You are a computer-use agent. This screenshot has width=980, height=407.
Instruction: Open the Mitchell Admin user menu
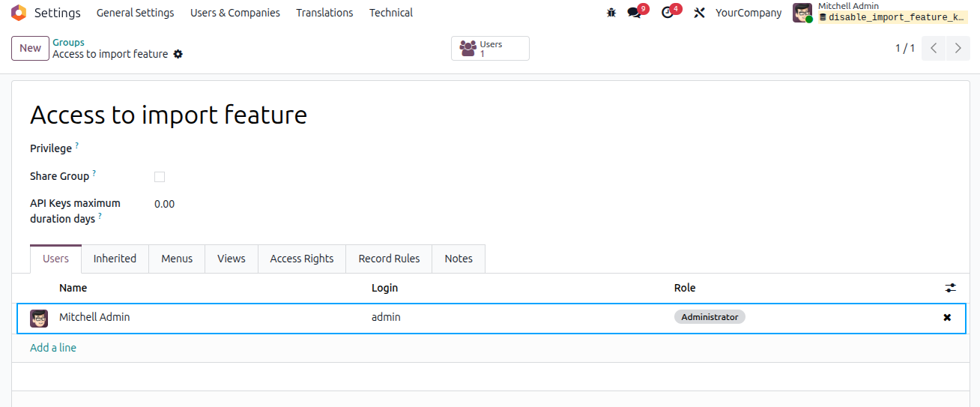(880, 13)
